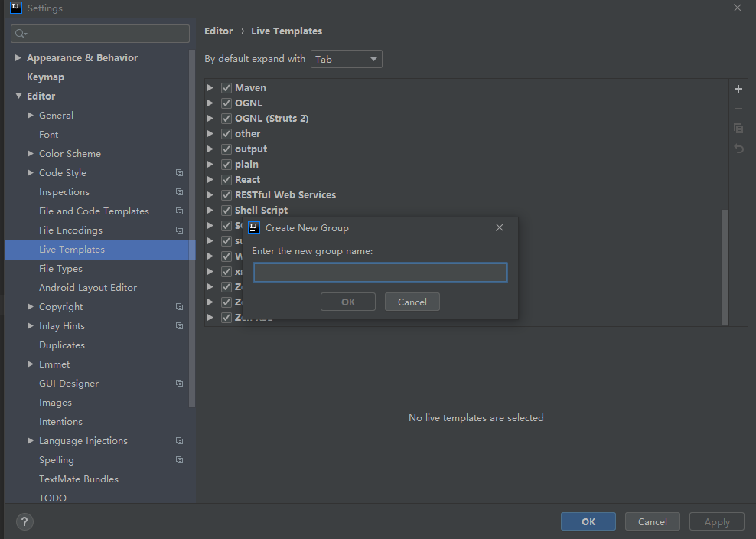Expand the Appearance & Behavior section
The width and height of the screenshot is (756, 539).
click(18, 58)
